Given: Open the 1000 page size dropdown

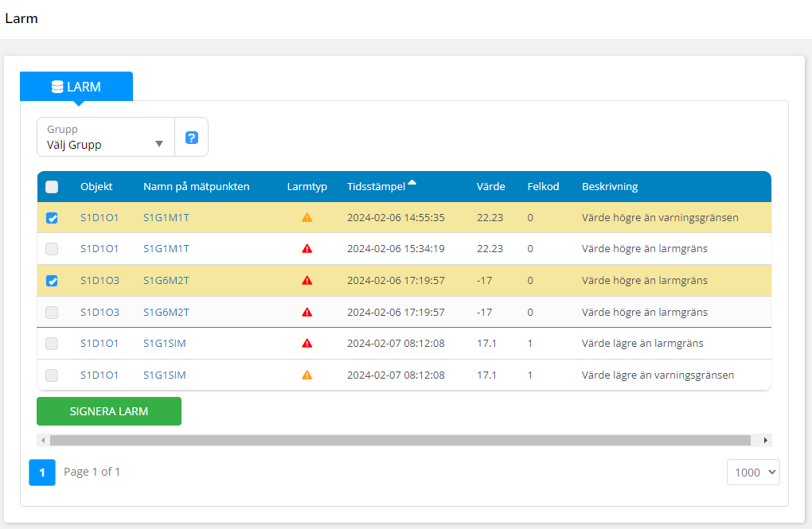Looking at the screenshot, I should [752, 473].
